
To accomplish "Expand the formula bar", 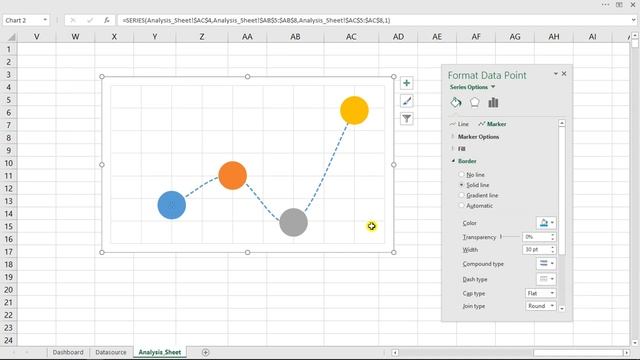I will (633, 20).
